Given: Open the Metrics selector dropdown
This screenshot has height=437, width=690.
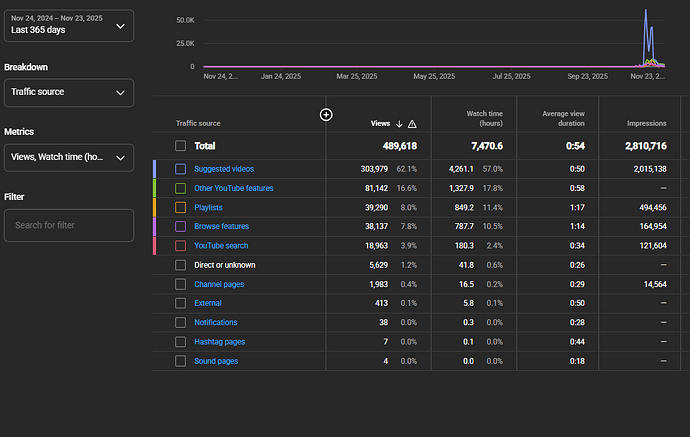Looking at the screenshot, I should click(68, 158).
